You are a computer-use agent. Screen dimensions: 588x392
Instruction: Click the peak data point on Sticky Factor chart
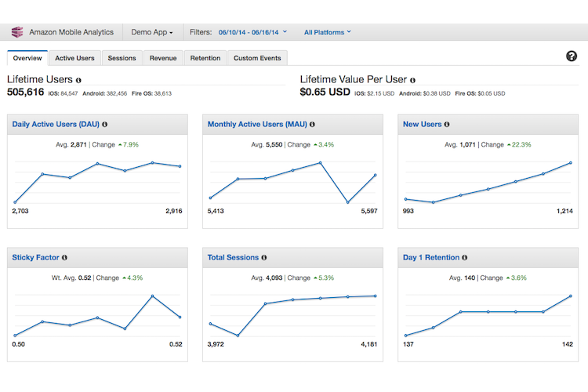pyautogui.click(x=152, y=296)
